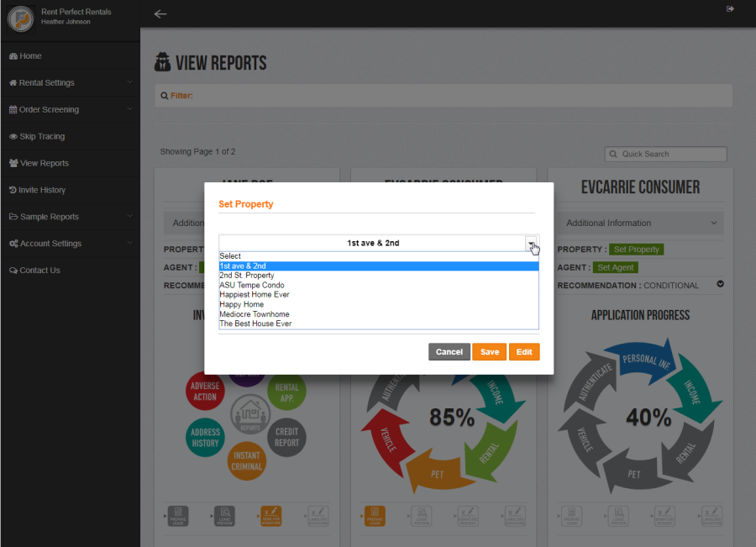Open Skip Tracing in the sidebar
Image resolution: width=756 pixels, height=547 pixels.
pos(70,136)
